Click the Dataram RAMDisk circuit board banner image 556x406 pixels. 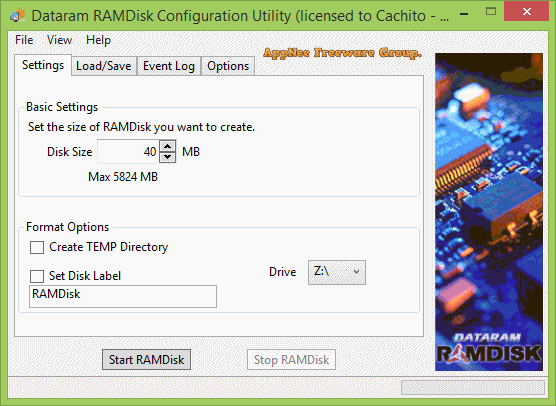coord(489,212)
